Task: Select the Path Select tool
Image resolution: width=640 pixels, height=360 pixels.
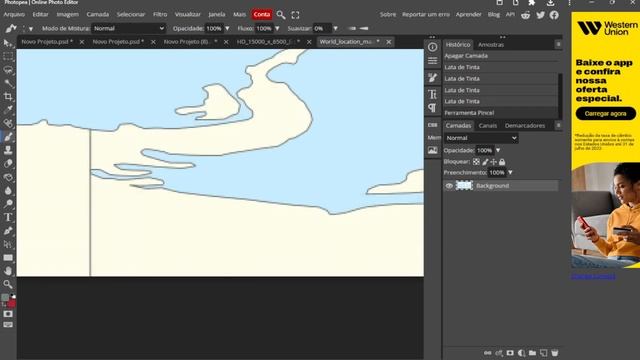Action: (8, 244)
